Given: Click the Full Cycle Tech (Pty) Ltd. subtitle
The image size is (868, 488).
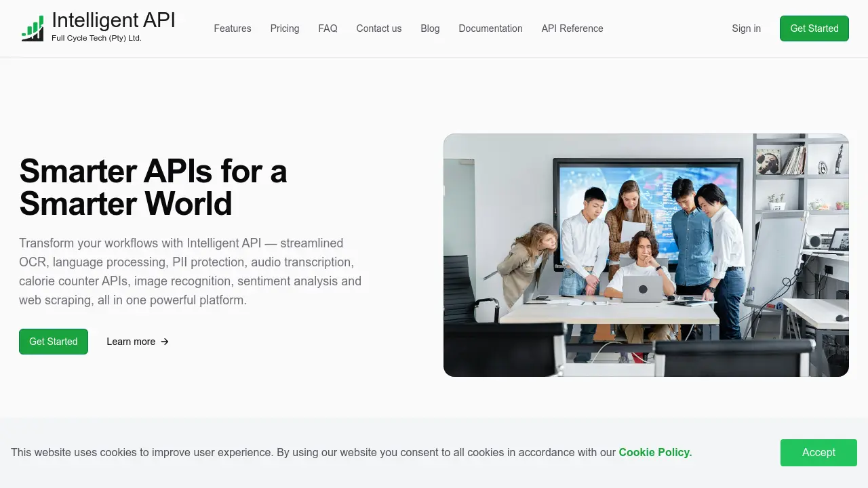Looking at the screenshot, I should 96,38.
